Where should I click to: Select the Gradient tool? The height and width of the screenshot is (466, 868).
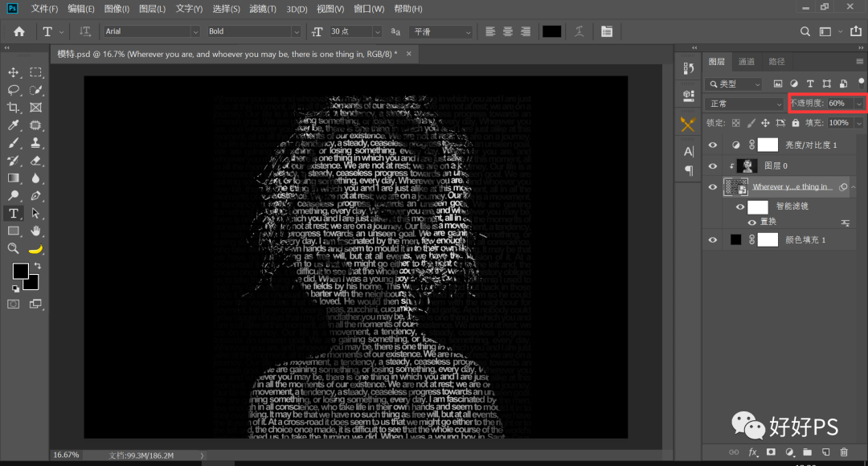[14, 178]
